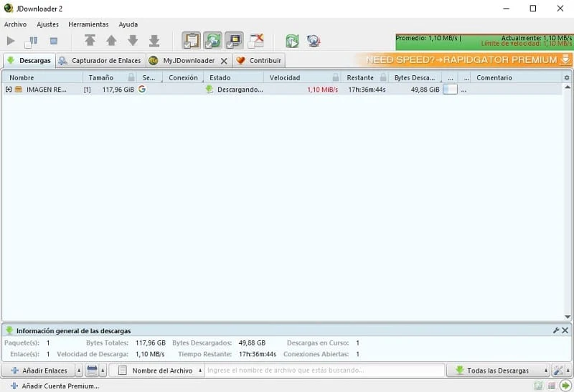Toggle automatic reconnect button

coord(212,41)
